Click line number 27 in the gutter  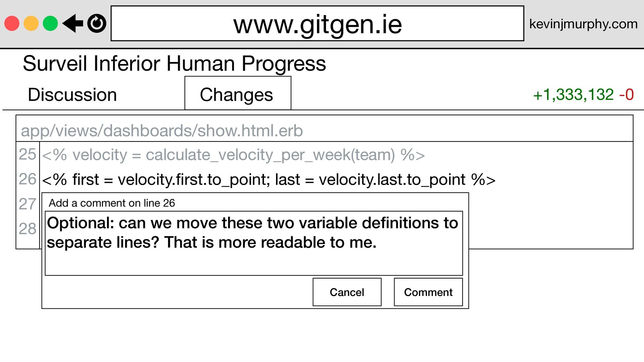28,204
